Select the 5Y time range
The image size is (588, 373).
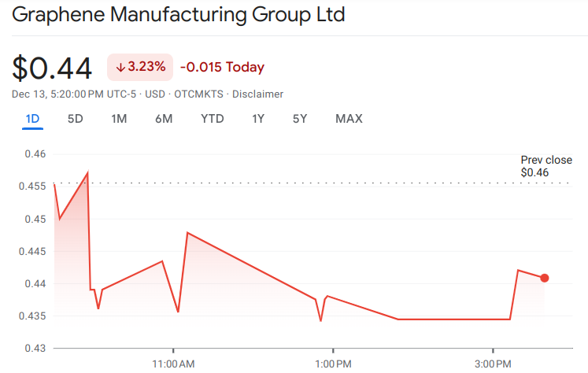pyautogui.click(x=300, y=119)
